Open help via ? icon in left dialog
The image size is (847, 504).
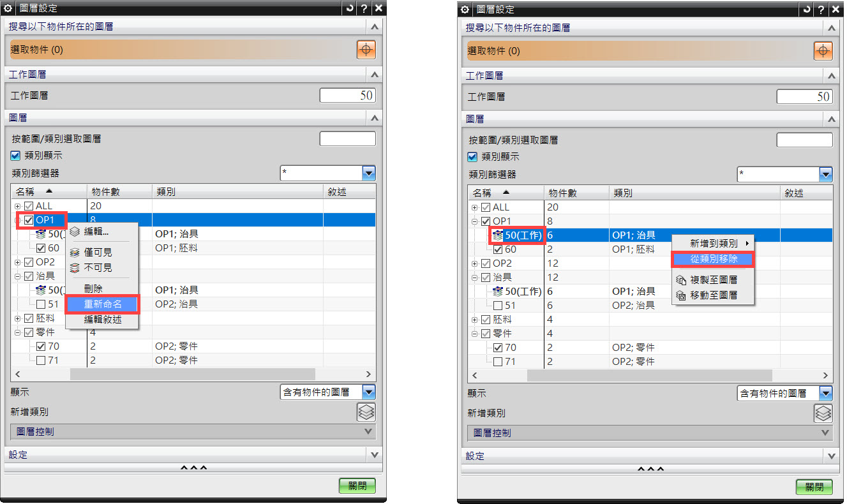click(x=364, y=8)
